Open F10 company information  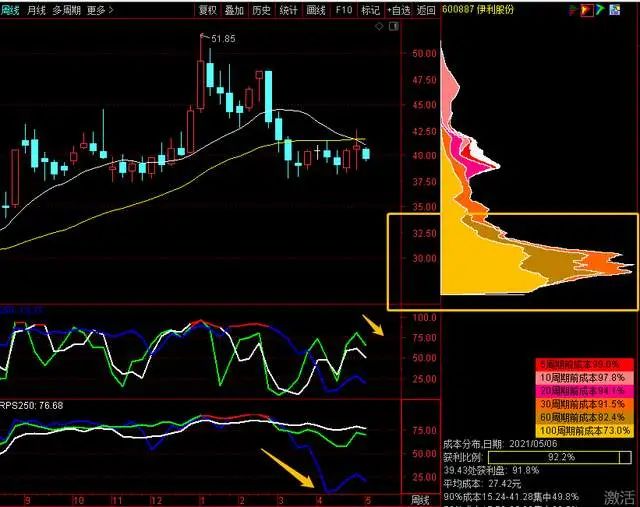[344, 10]
